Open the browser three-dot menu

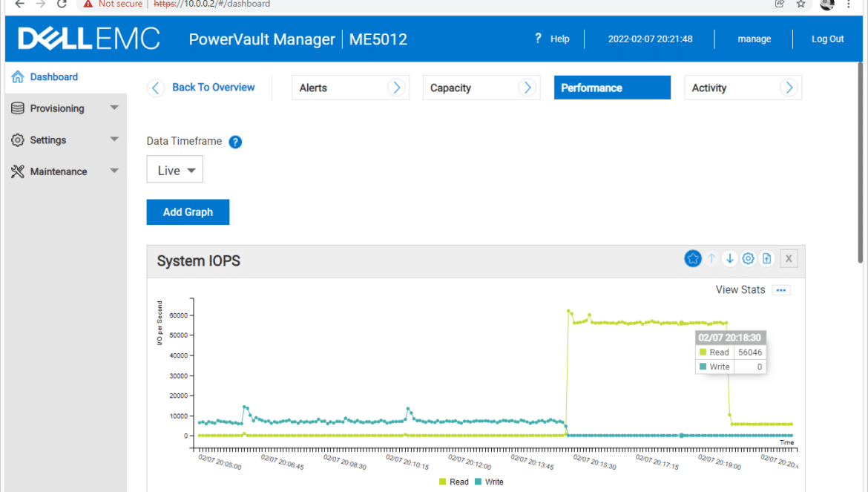[x=849, y=4]
